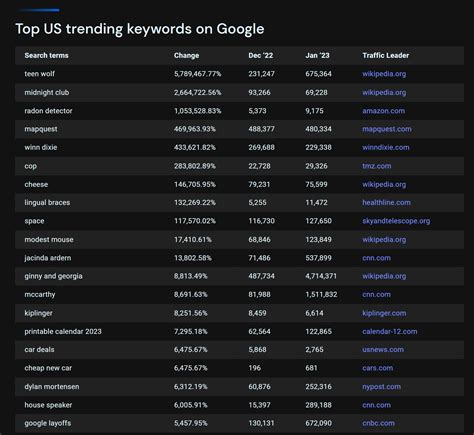The height and width of the screenshot is (435, 474).
Task: Select the 'cop' search term
Action: click(x=30, y=166)
